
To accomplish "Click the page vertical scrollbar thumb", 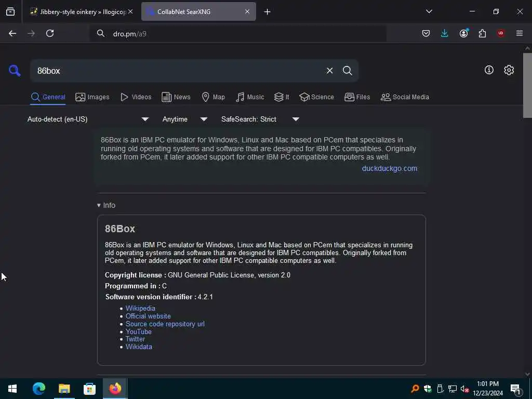I will click(527, 86).
